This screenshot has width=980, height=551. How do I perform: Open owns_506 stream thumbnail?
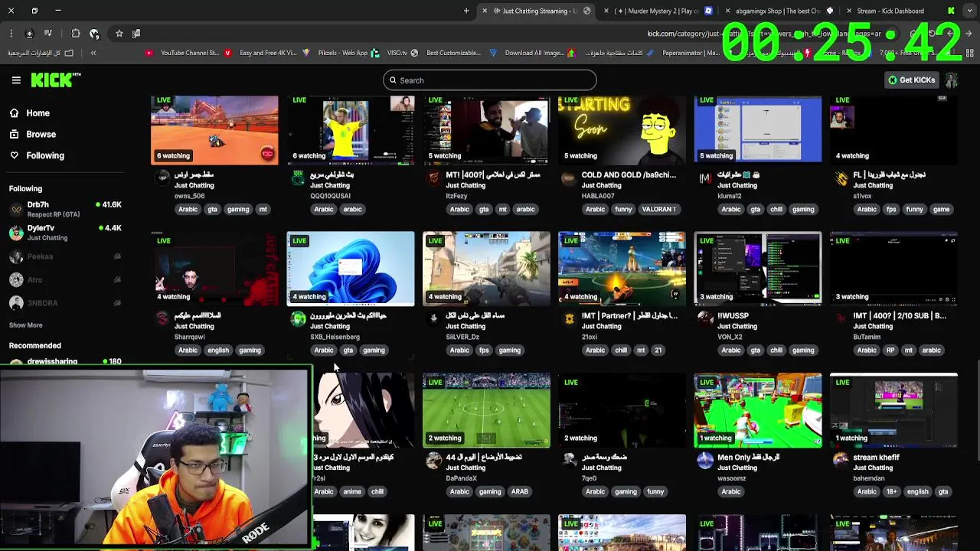tap(214, 130)
